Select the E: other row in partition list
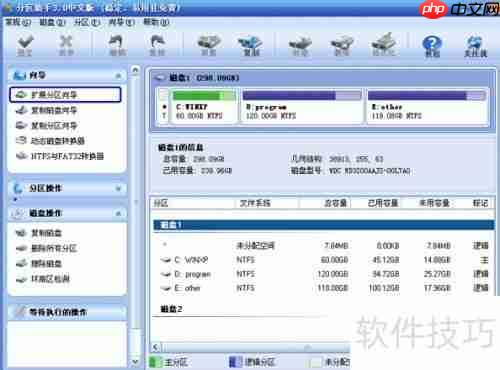This screenshot has height=370, width=500. (324, 288)
